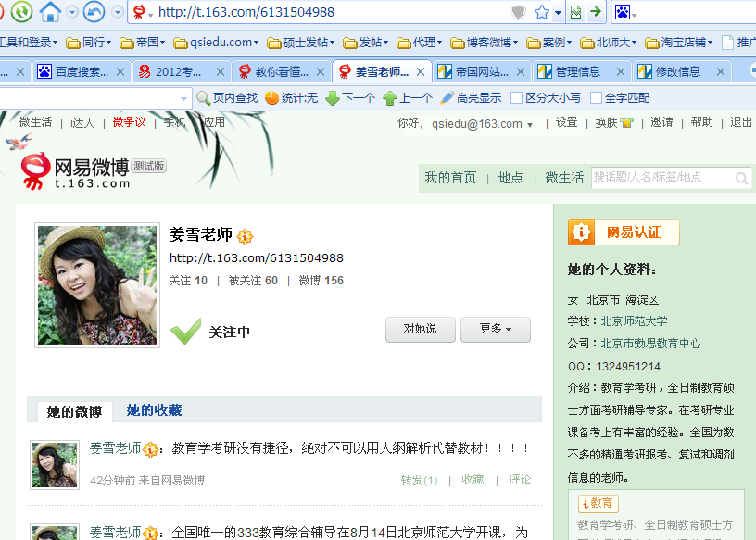Jump to next match with 下一个

(x=350, y=98)
